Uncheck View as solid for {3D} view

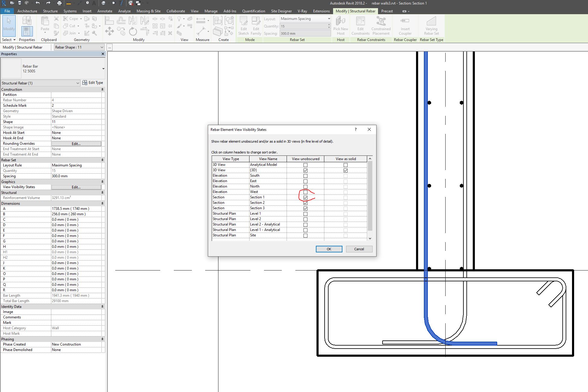345,170
